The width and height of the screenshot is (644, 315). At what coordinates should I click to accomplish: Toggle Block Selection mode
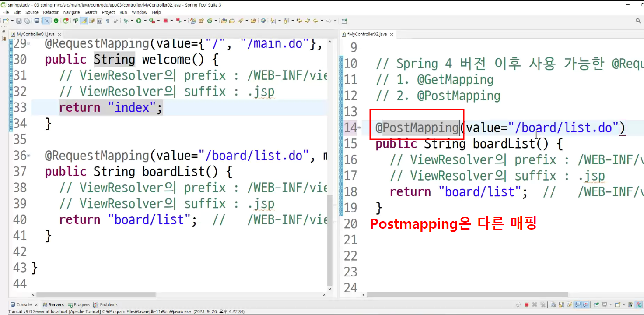coord(100,21)
